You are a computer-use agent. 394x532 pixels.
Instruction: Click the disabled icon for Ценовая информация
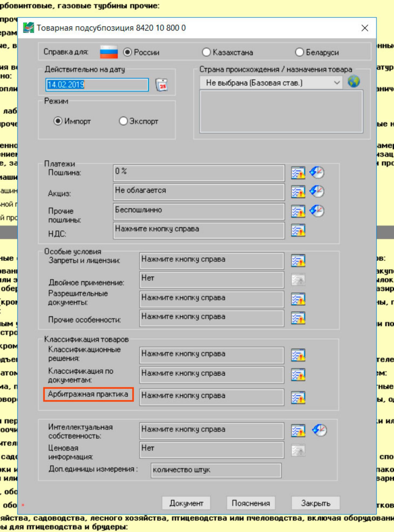(298, 450)
